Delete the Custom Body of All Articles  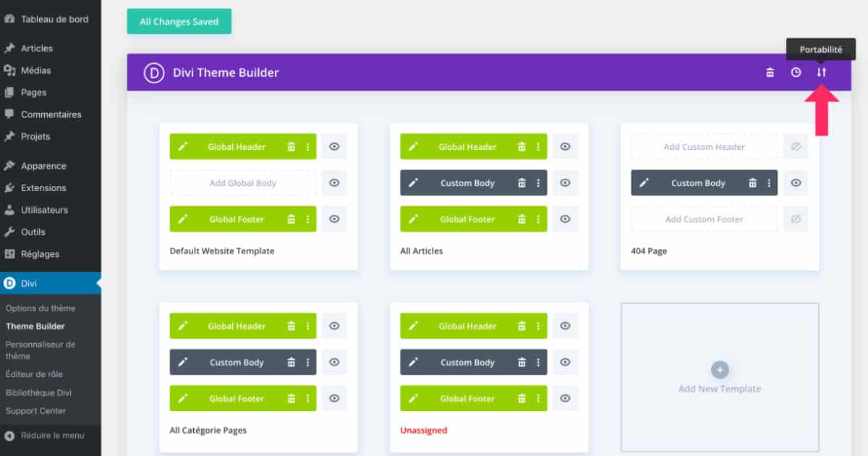tap(522, 183)
